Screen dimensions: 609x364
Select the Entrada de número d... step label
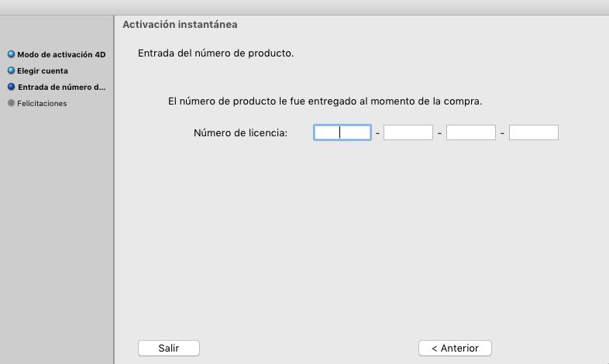(61, 87)
